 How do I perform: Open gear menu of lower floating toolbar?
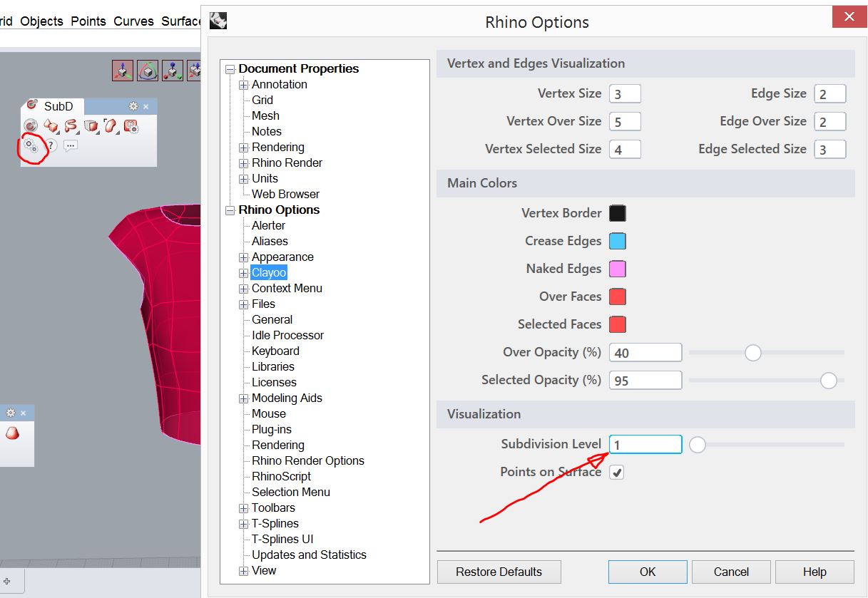11,413
